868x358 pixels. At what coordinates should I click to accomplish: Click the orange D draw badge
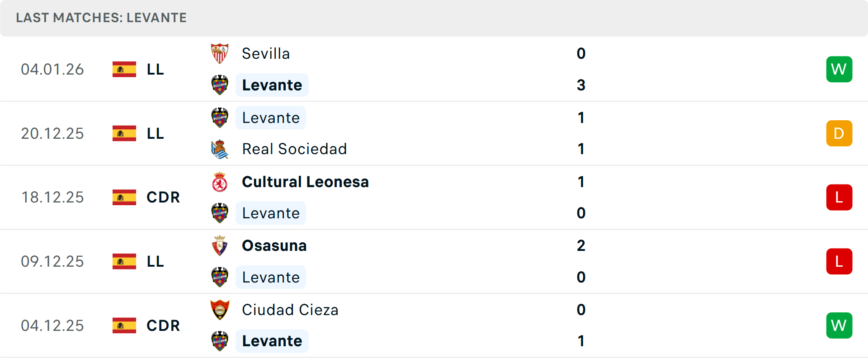coord(839,133)
